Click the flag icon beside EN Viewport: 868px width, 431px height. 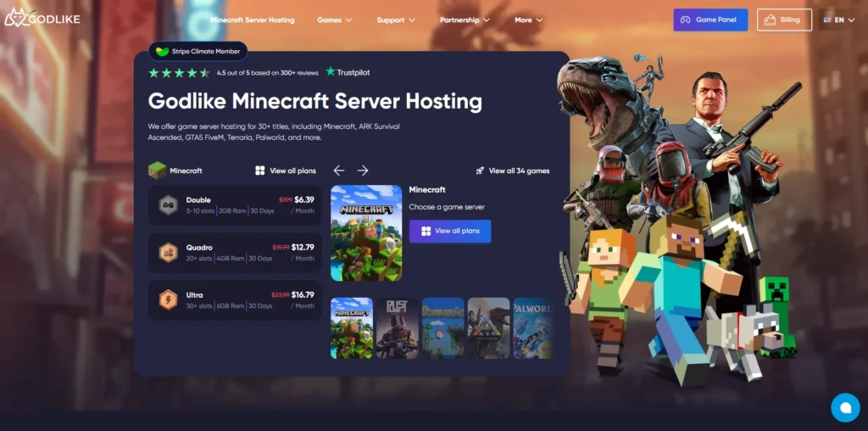coord(827,20)
